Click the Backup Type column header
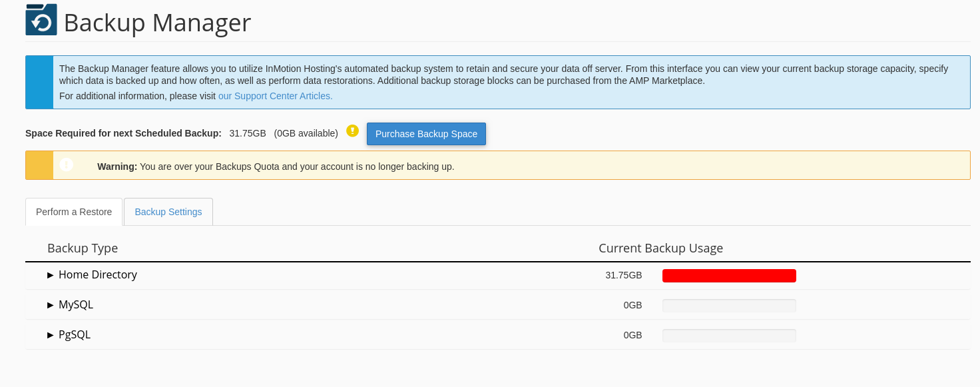 [x=83, y=248]
